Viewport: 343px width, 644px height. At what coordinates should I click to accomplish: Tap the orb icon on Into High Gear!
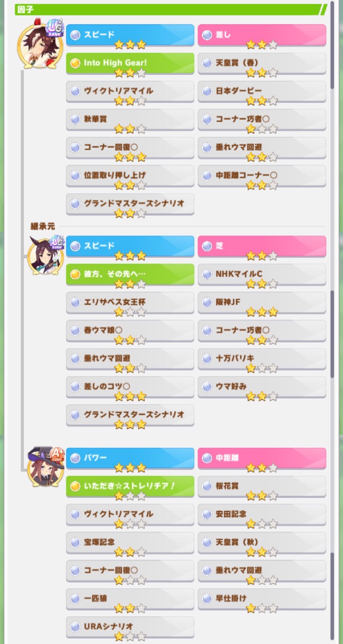coord(75,63)
